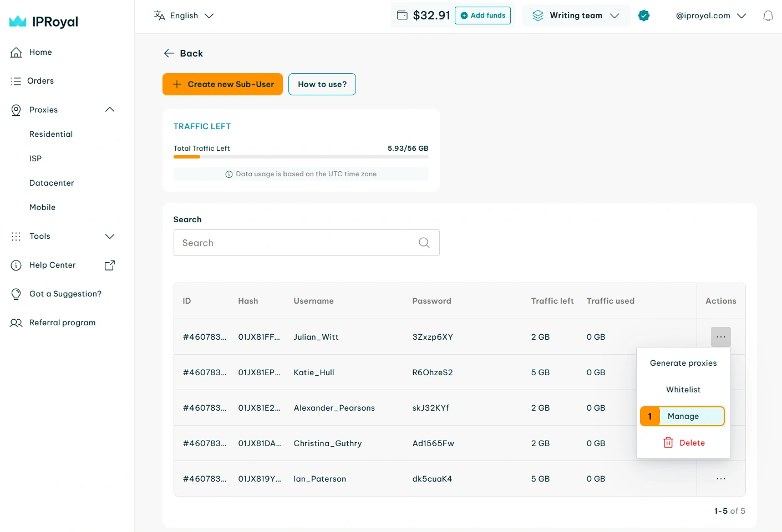Click password 3Zxzp6XY
This screenshot has height=532, width=782.
click(433, 337)
